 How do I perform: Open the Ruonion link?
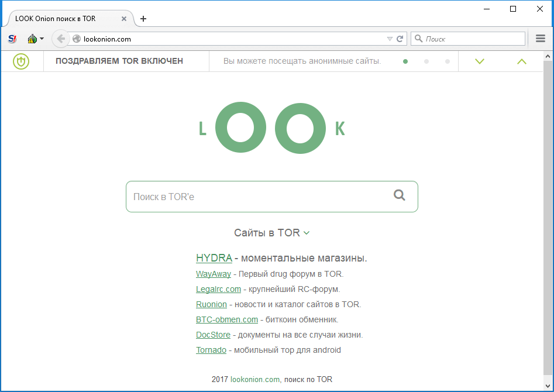click(x=211, y=304)
